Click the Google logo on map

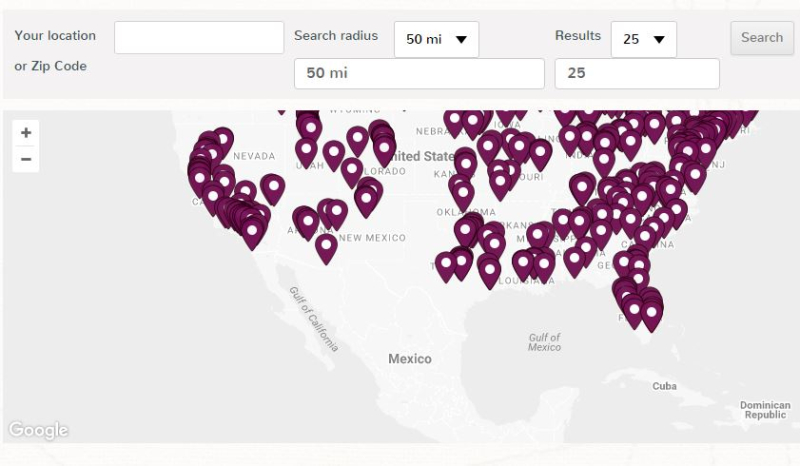click(38, 430)
